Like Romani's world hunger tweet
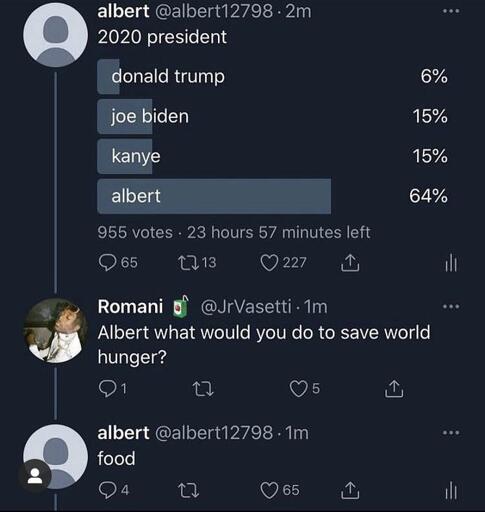 coord(304,389)
